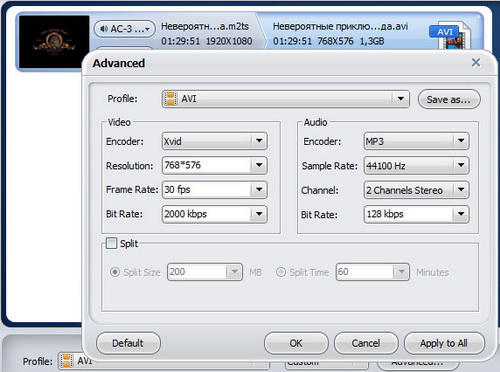The image size is (500, 372).
Task: Click the AVI icon in bottom Profile bar
Action: (66, 360)
